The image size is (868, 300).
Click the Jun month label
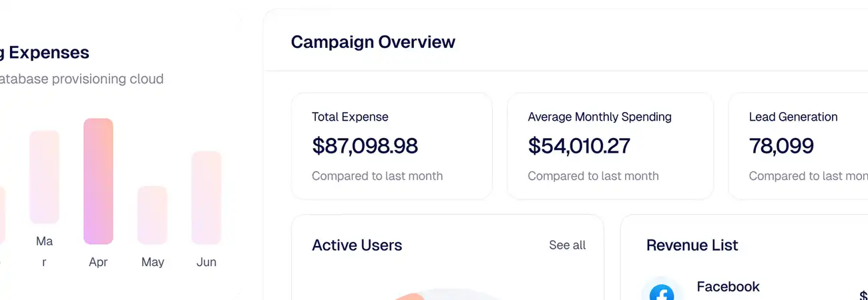coord(206,262)
